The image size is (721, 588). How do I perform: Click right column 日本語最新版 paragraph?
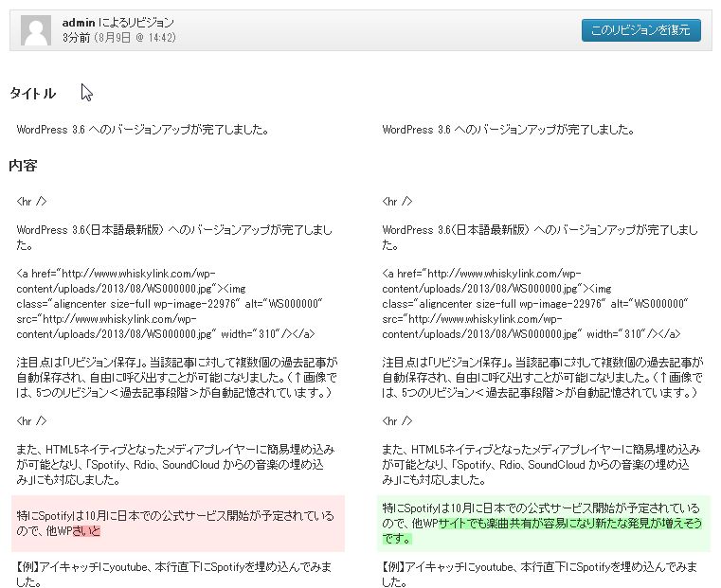click(540, 237)
